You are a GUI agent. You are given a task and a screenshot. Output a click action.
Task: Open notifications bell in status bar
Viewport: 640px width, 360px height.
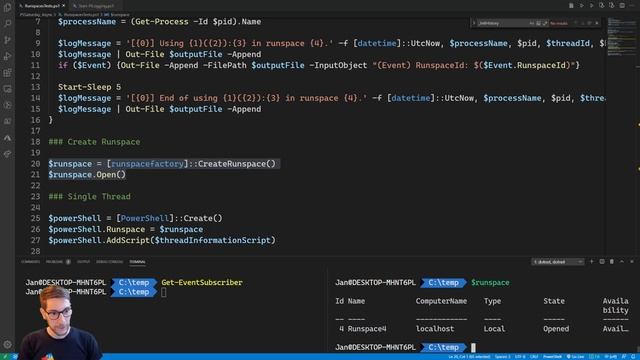(633, 357)
